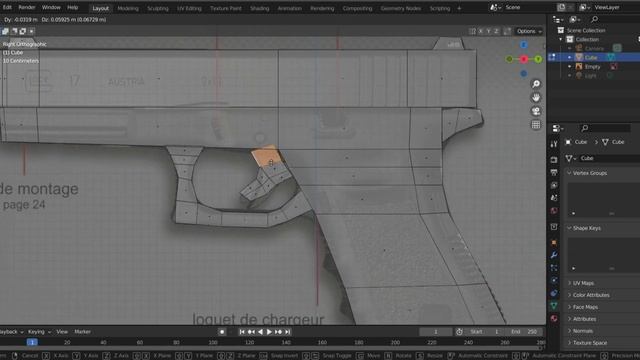640x360 pixels.
Task: Collapse the Collection tree arrow in outliner
Action: [x=560, y=40]
